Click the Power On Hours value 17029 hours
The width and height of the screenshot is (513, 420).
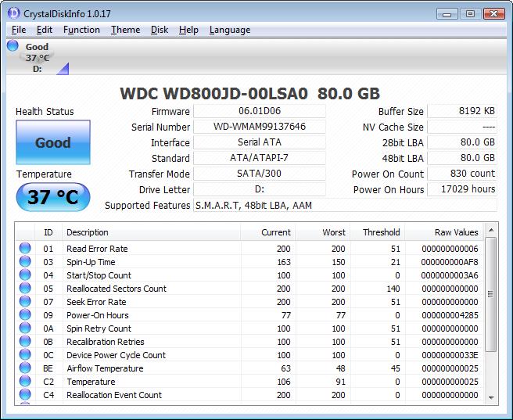(x=462, y=189)
